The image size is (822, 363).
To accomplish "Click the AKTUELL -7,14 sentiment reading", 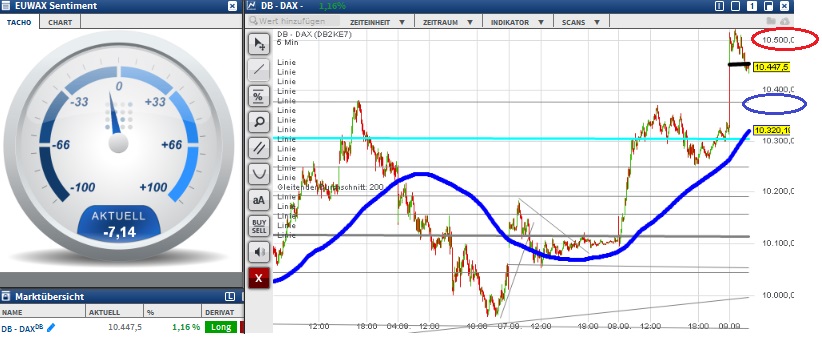I will [118, 224].
